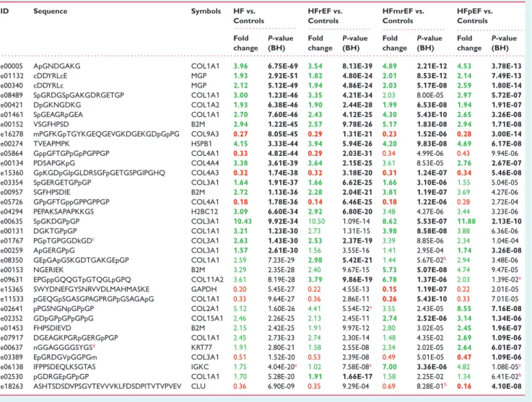The height and width of the screenshot is (402, 532).
Task: Click symbol COL4A3
Action: click(205, 173)
